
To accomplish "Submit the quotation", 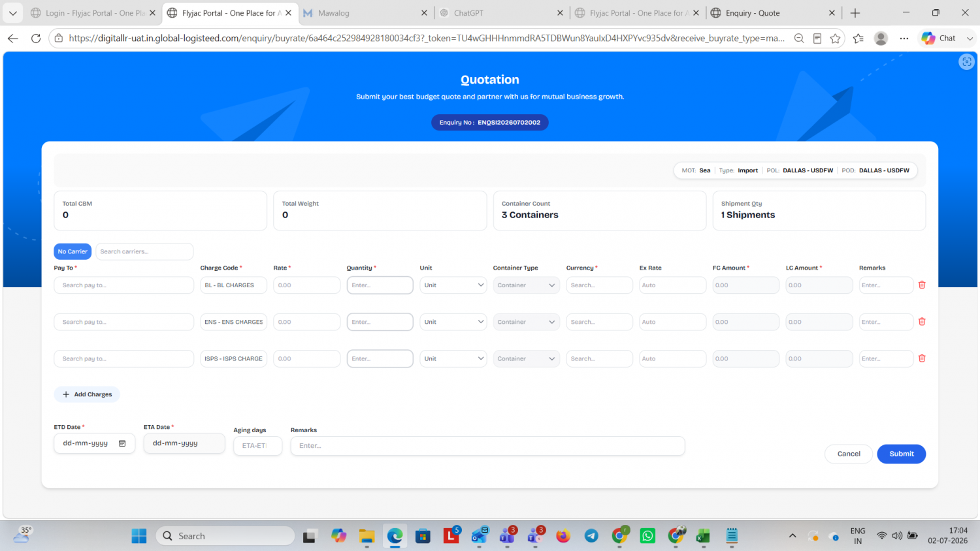I will pyautogui.click(x=901, y=454).
